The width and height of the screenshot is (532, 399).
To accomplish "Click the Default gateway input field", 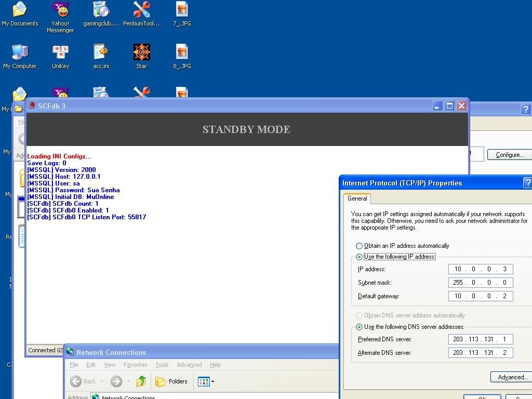I will [x=481, y=296].
